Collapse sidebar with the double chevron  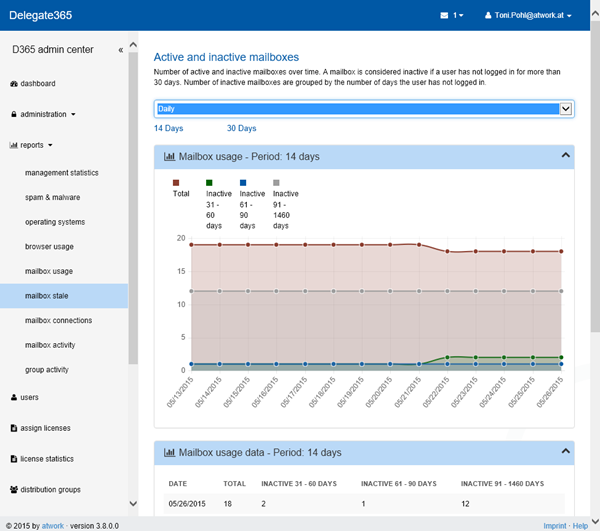[x=121, y=49]
